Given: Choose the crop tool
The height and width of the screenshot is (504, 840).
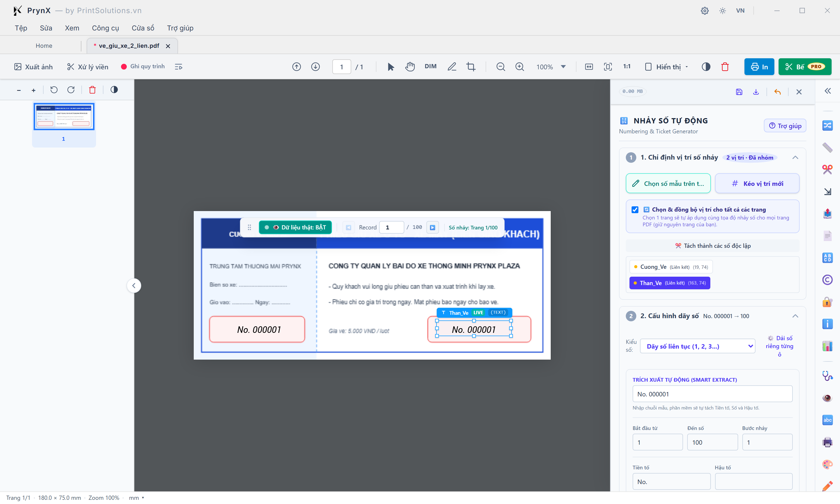Looking at the screenshot, I should (471, 67).
